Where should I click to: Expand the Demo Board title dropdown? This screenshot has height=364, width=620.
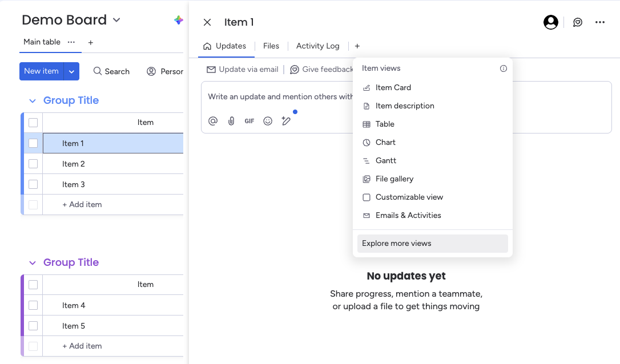(116, 20)
